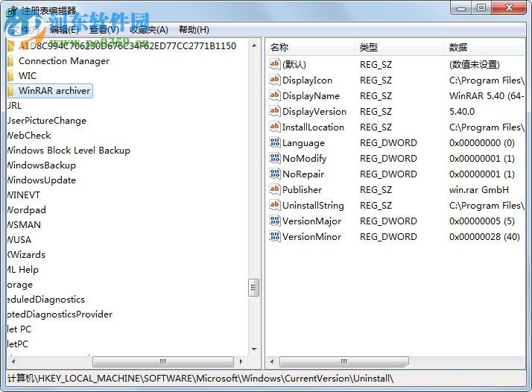Click the NoModify binary value icon
The image size is (532, 392).
point(274,159)
